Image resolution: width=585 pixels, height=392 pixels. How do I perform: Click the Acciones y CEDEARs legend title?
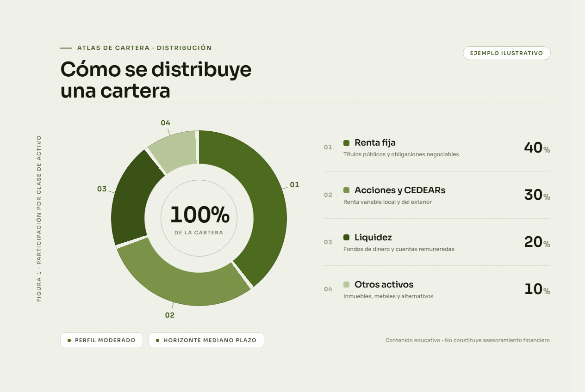[x=400, y=190]
